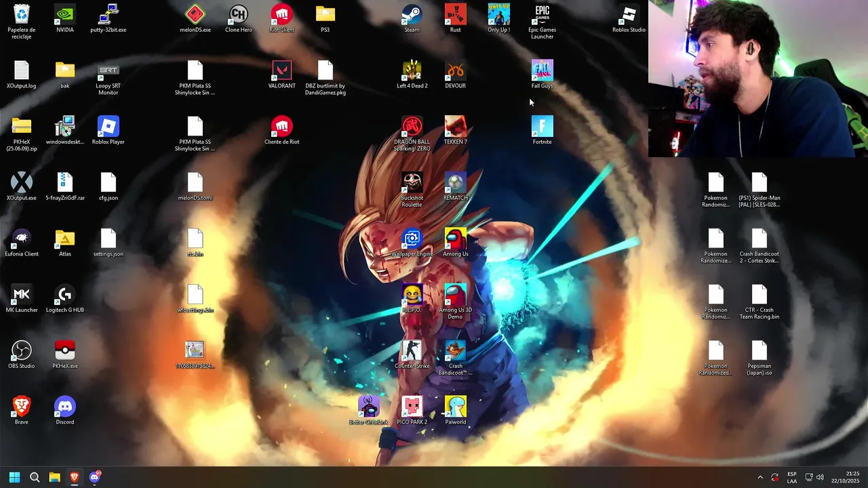Select the Only Up! game icon
Image resolution: width=868 pixels, height=488 pixels.
point(499,15)
